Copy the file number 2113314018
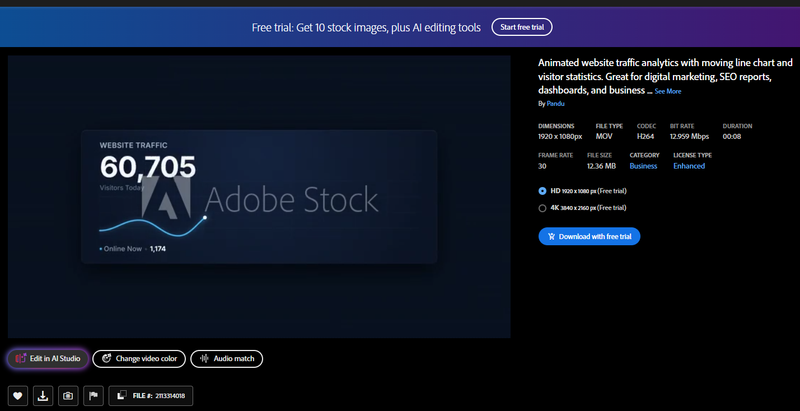Image resolution: width=800 pixels, height=411 pixels. [151, 396]
